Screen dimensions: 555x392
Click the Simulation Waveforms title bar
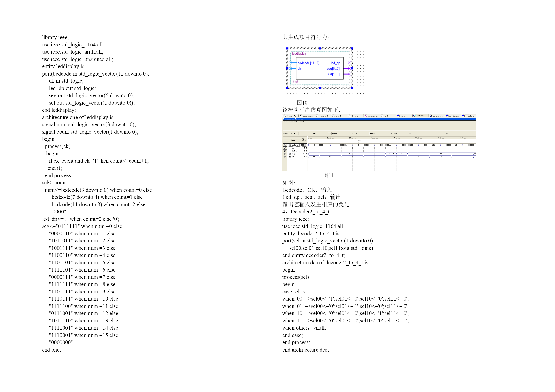pos(379,119)
